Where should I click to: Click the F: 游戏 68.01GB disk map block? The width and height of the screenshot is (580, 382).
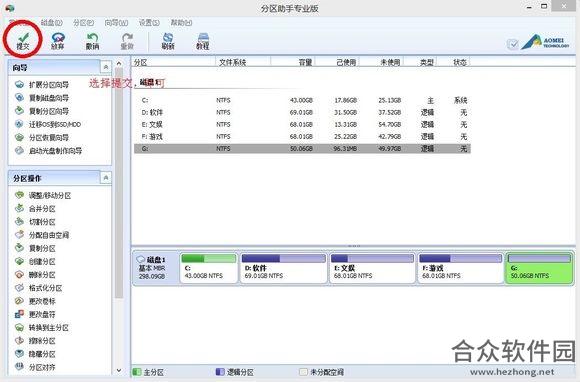point(461,268)
